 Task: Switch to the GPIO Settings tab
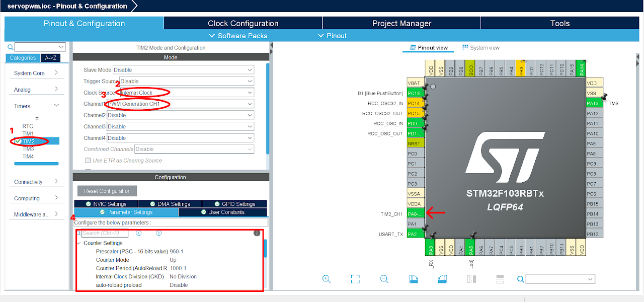click(x=235, y=204)
